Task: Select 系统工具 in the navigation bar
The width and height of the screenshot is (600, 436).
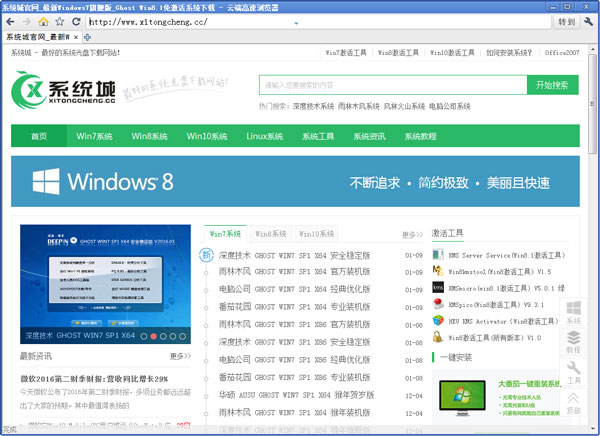Action: coord(318,136)
